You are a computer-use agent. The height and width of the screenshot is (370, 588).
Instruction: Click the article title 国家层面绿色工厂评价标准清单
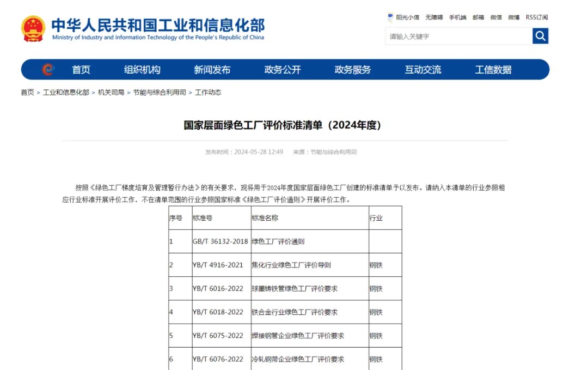283,125
